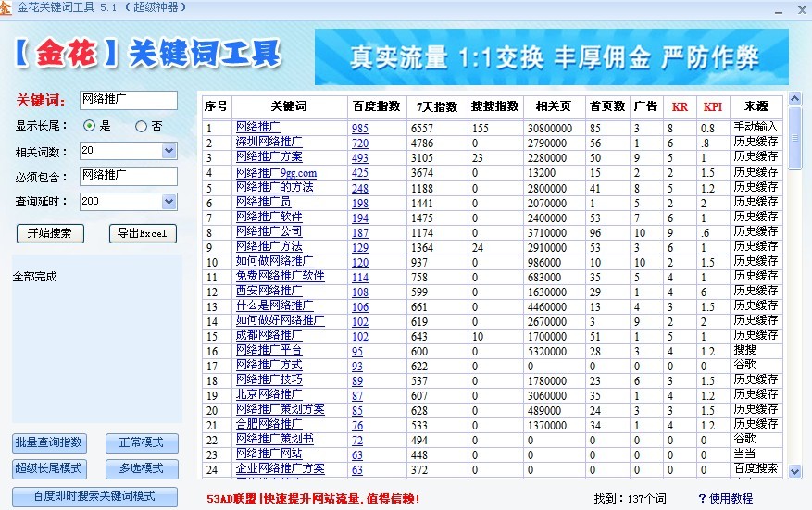Viewport: 812px width, 510px height.
Task: Select 否 for 显示长尾 option
Action: point(142,126)
